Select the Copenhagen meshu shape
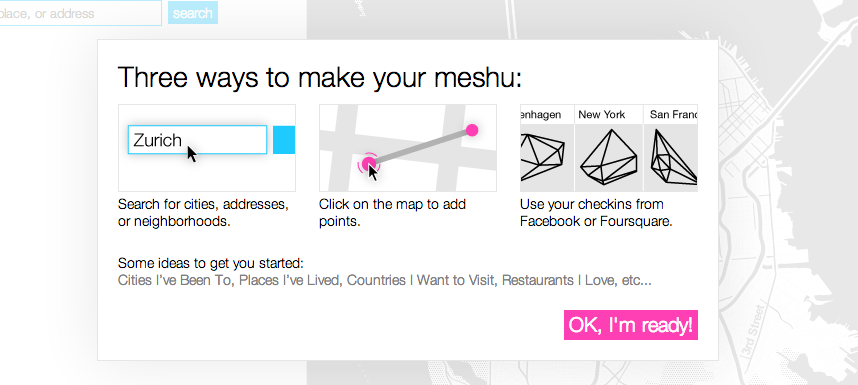The width and height of the screenshot is (858, 385). tap(547, 158)
